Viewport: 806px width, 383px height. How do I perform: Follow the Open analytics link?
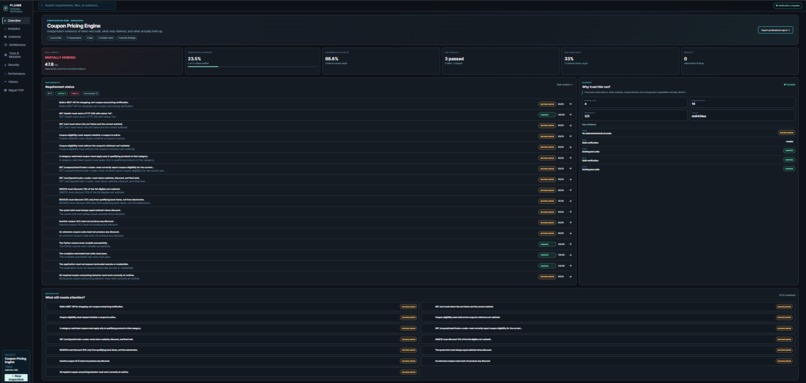pyautogui.click(x=564, y=85)
